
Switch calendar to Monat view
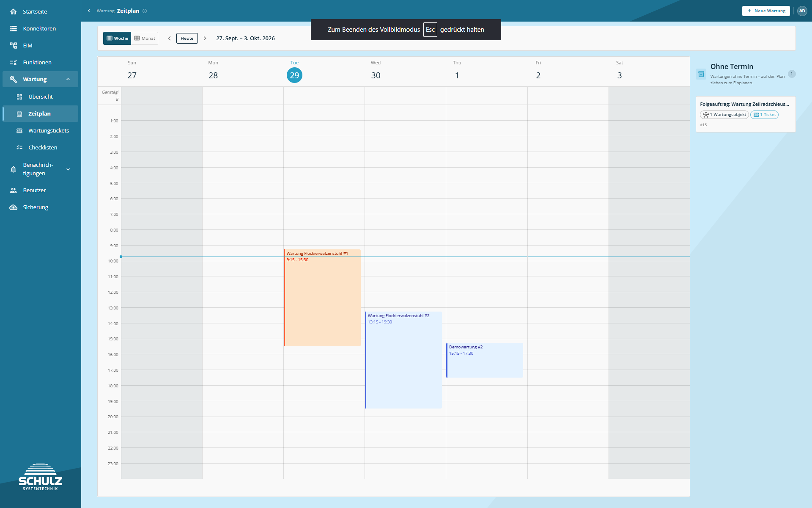coord(145,38)
